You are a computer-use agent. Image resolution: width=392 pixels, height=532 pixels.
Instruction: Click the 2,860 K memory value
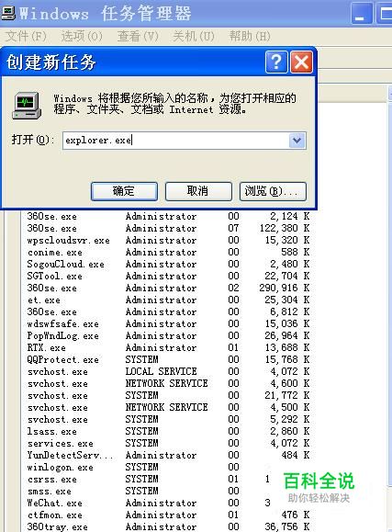(290, 432)
